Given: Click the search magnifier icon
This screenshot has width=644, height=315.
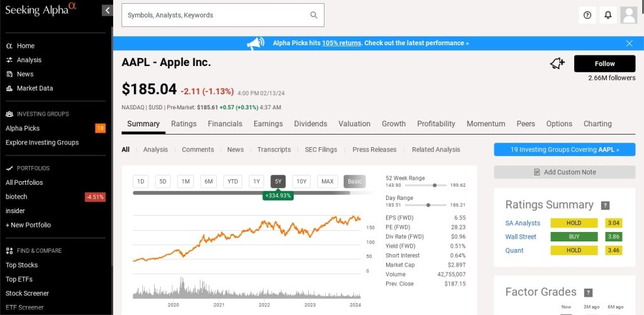Looking at the screenshot, I should [314, 15].
